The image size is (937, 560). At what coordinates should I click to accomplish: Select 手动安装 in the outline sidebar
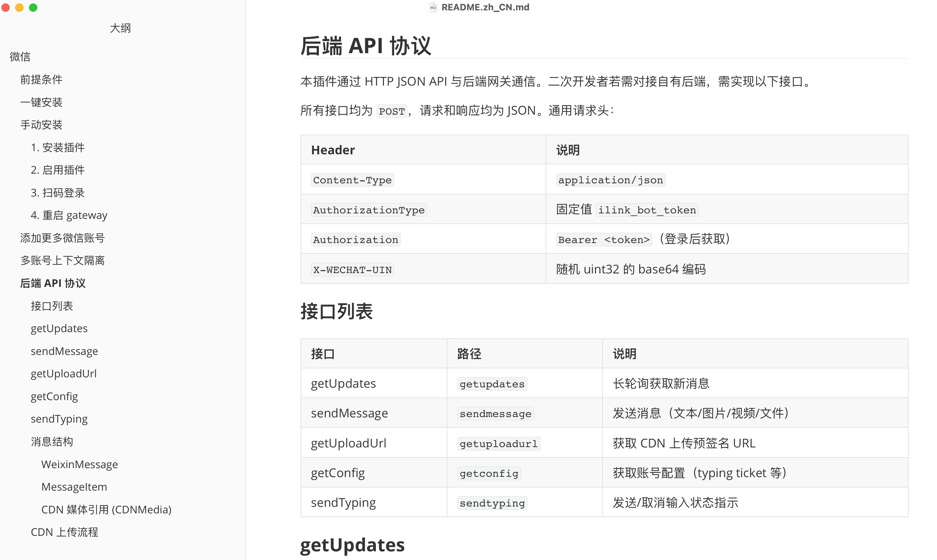pos(41,125)
